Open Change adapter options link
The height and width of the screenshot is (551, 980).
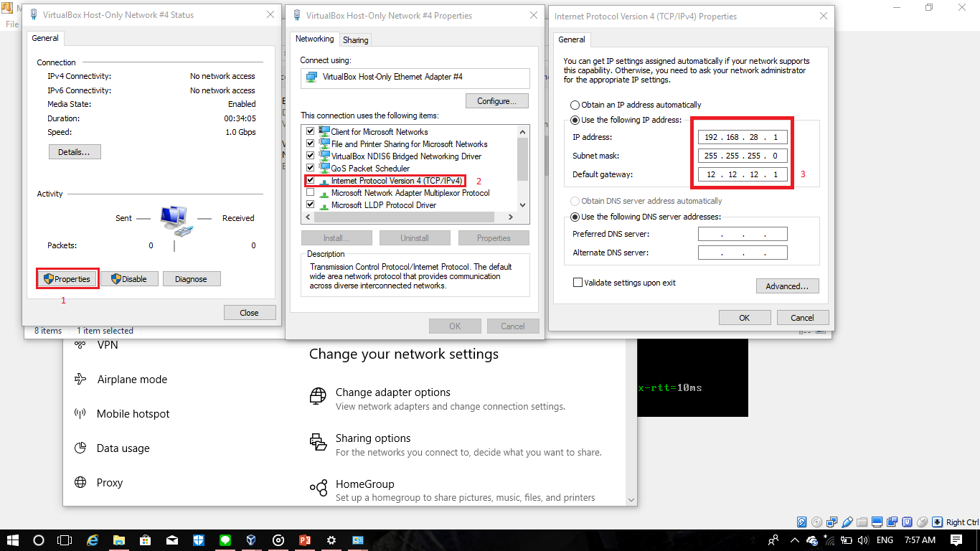coord(393,392)
